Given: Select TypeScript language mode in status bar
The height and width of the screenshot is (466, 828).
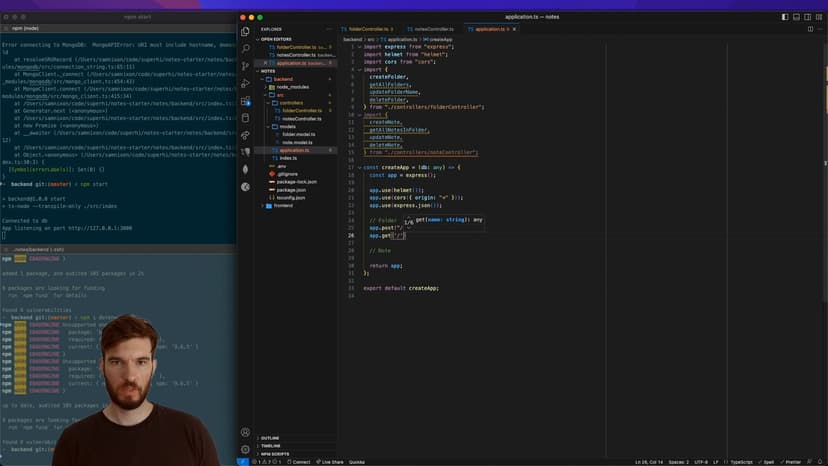Looking at the screenshot, I should pyautogui.click(x=739, y=462).
